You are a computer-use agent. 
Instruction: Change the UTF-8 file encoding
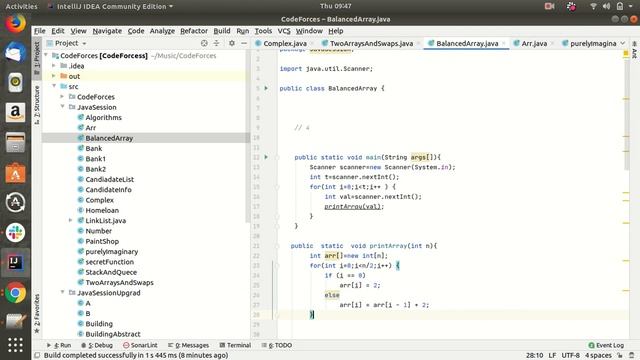pyautogui.click(x=570, y=355)
